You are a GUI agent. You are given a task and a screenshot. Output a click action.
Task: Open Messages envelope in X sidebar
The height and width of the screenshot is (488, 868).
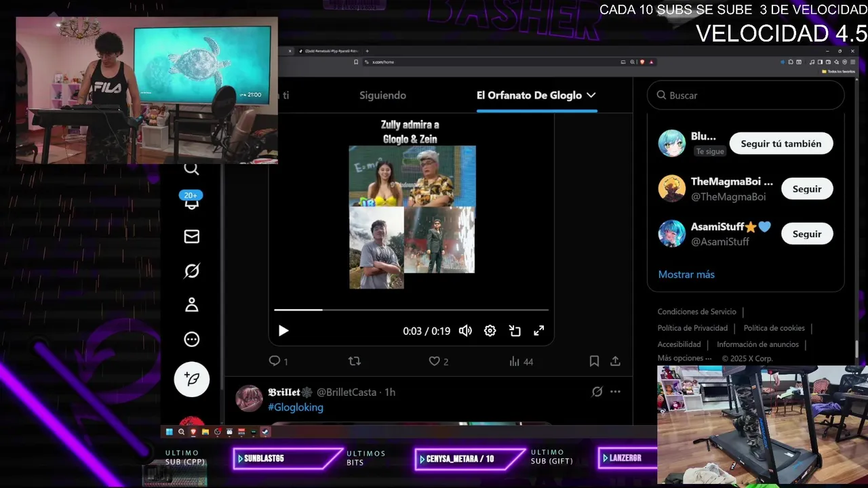coord(192,237)
